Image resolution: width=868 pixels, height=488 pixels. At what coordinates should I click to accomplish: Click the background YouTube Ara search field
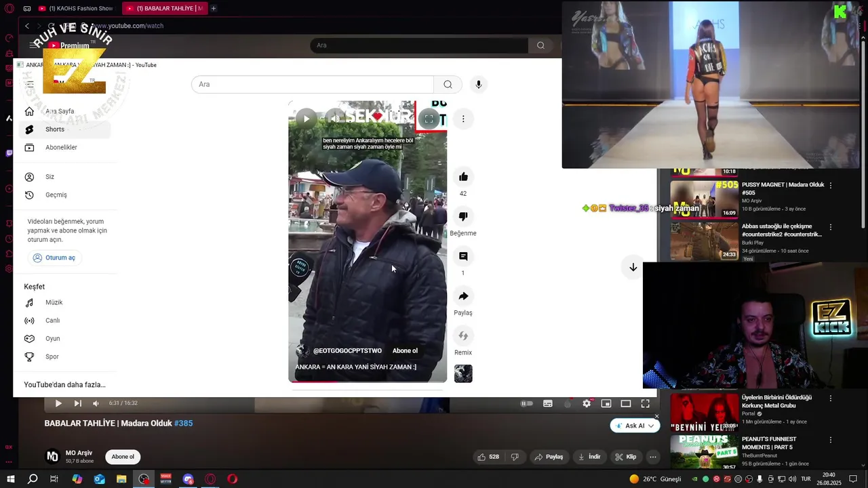tap(419, 45)
